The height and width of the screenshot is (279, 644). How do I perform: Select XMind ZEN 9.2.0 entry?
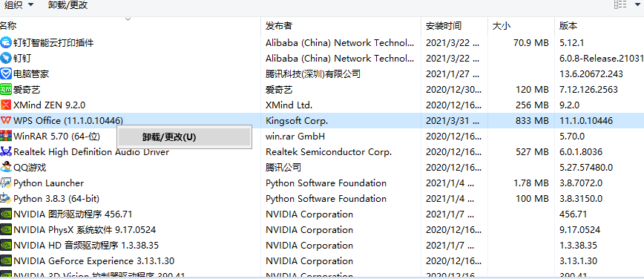[49, 105]
